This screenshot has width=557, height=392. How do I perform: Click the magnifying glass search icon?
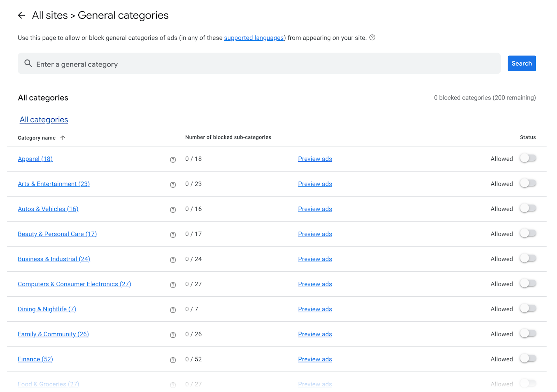pos(28,64)
